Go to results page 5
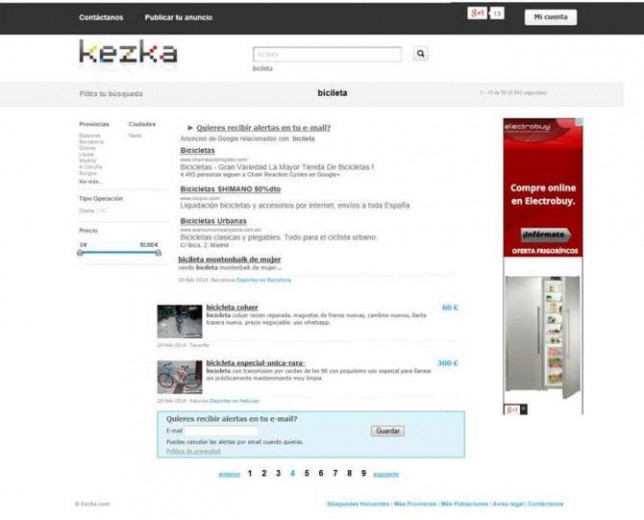 pos(306,473)
